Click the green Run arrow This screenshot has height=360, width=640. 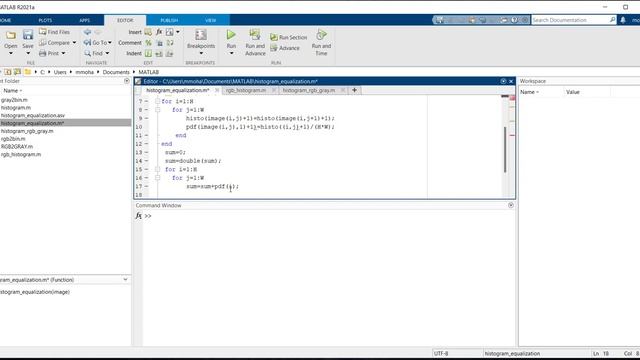[231, 35]
